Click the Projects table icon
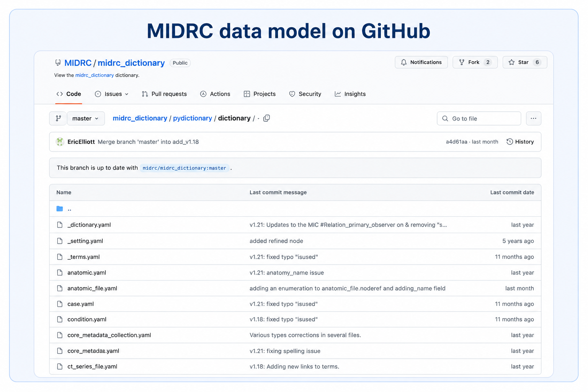588x392 pixels. pyautogui.click(x=247, y=94)
